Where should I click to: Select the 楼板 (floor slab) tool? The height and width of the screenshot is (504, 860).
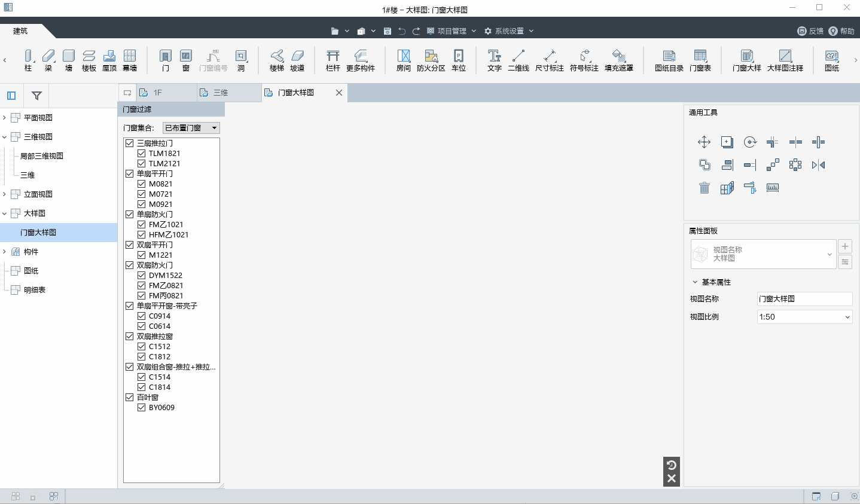pos(89,60)
